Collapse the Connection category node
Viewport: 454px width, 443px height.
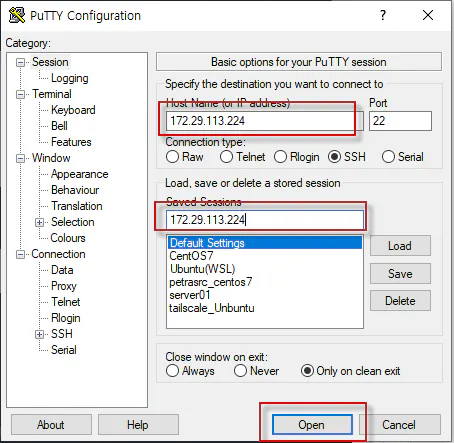click(x=21, y=255)
